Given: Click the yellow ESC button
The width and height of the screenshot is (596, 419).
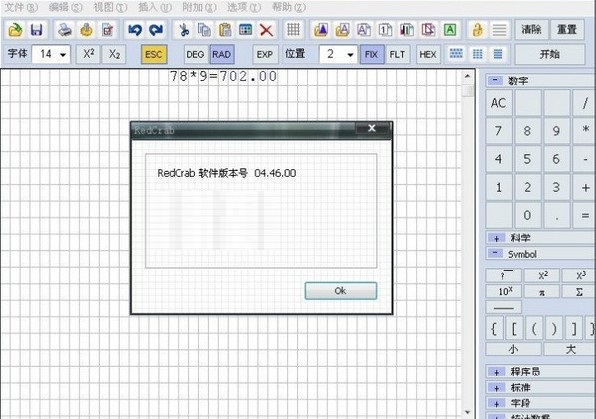Looking at the screenshot, I should [x=154, y=54].
